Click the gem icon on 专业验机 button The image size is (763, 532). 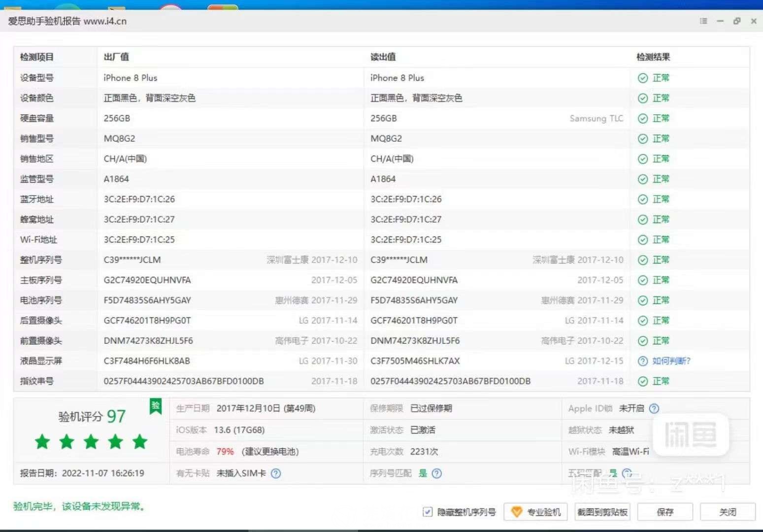[516, 512]
